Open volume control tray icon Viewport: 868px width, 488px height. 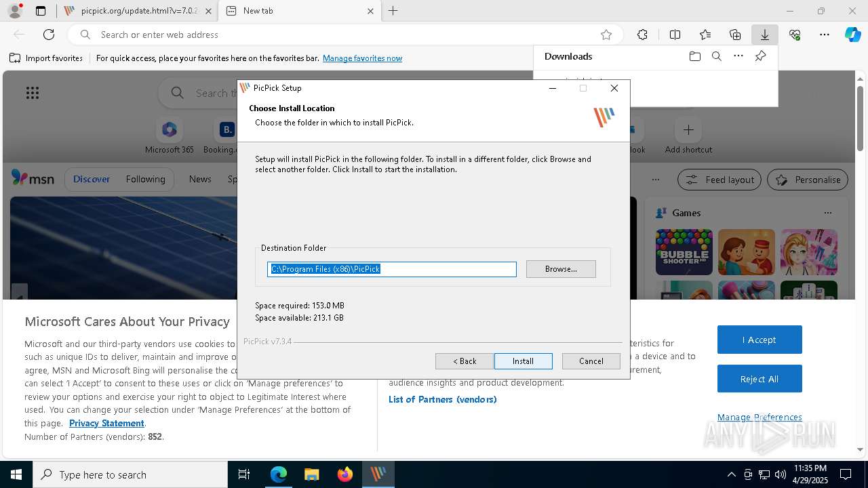pos(780,474)
